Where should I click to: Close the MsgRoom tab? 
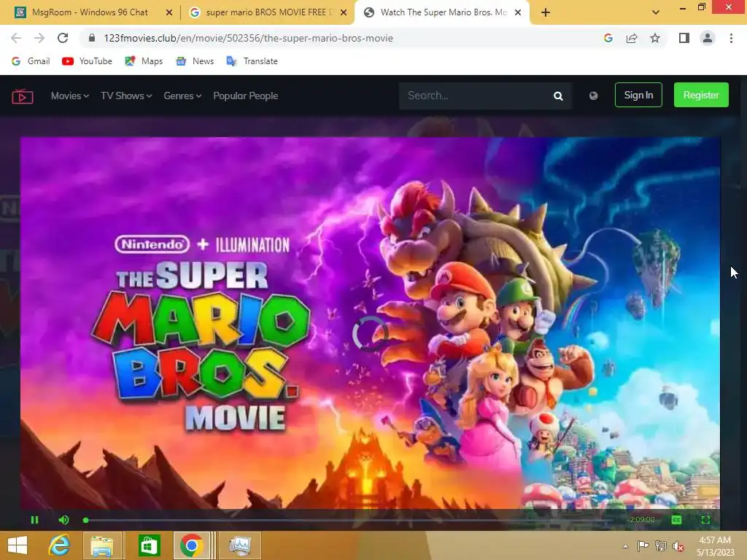pyautogui.click(x=169, y=12)
